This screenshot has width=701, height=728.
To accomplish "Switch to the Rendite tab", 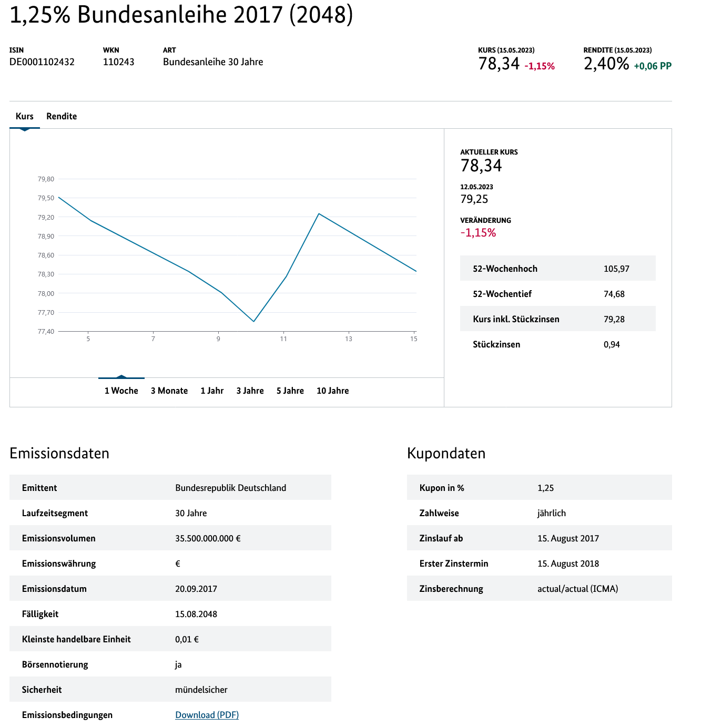I will pyautogui.click(x=62, y=116).
